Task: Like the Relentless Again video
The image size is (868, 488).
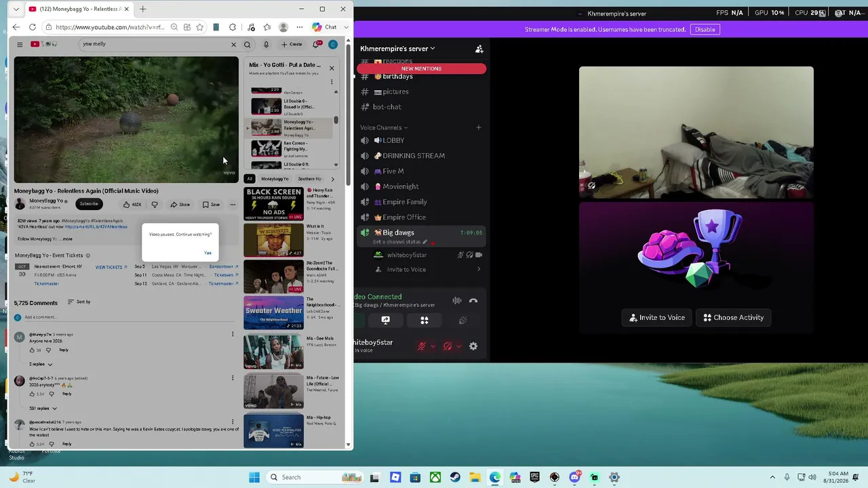Action: click(132, 205)
